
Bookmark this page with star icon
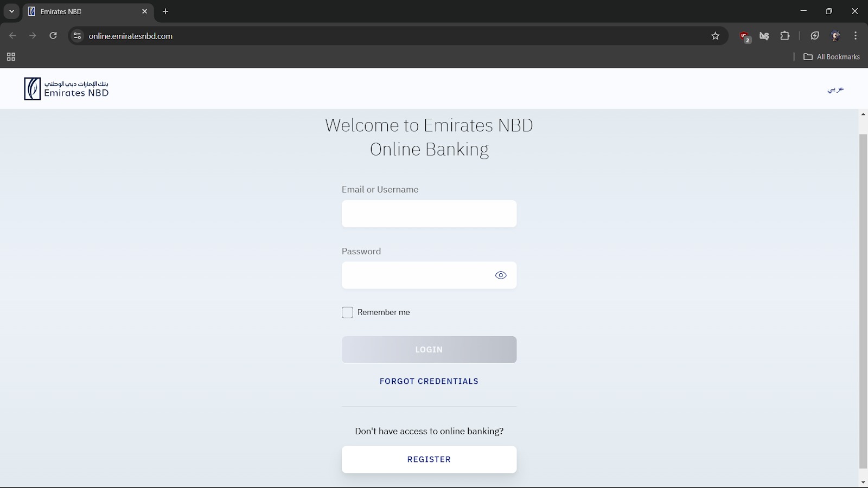click(x=716, y=36)
